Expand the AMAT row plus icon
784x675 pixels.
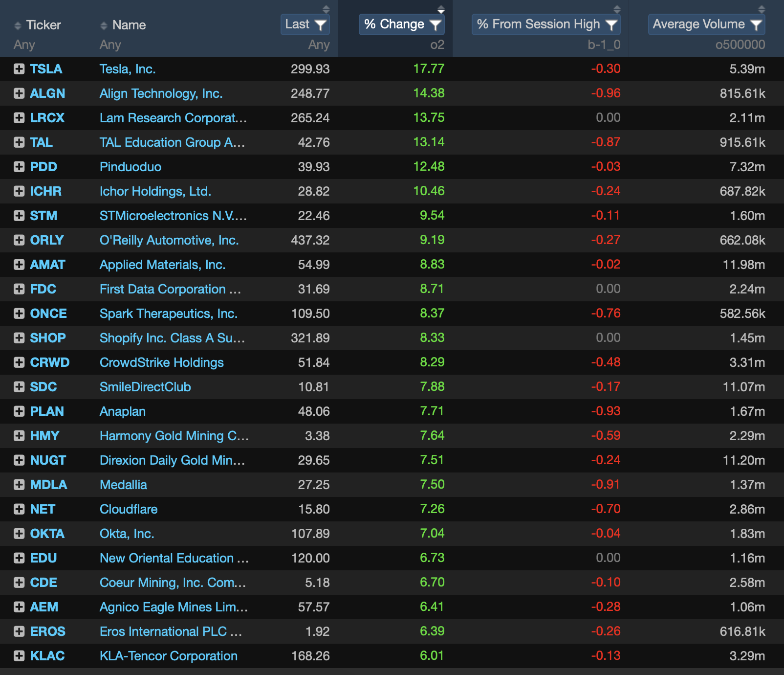[19, 265]
